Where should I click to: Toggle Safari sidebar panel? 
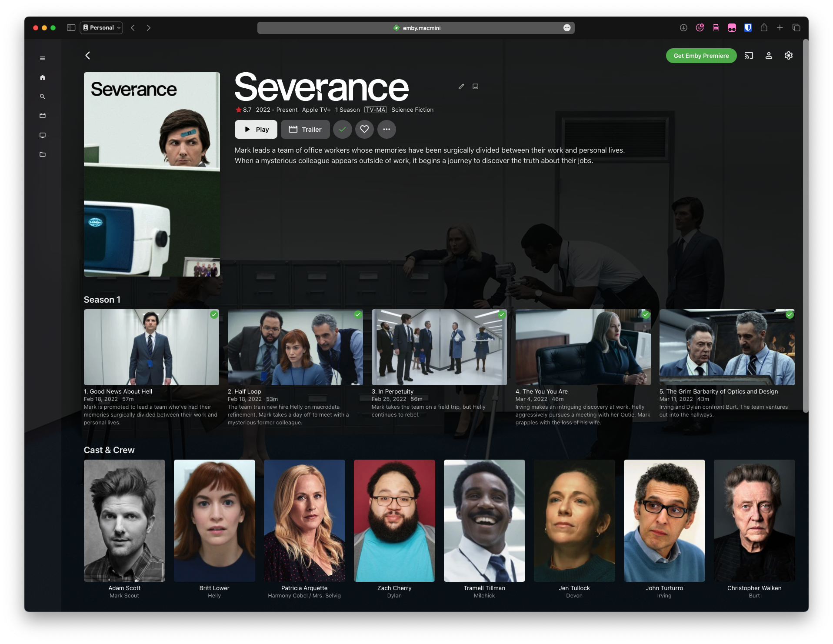click(x=71, y=28)
